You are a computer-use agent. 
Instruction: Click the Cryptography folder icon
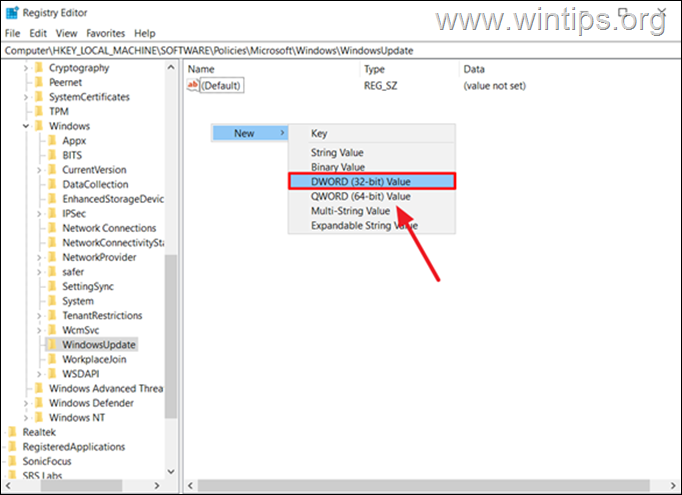click(x=39, y=68)
